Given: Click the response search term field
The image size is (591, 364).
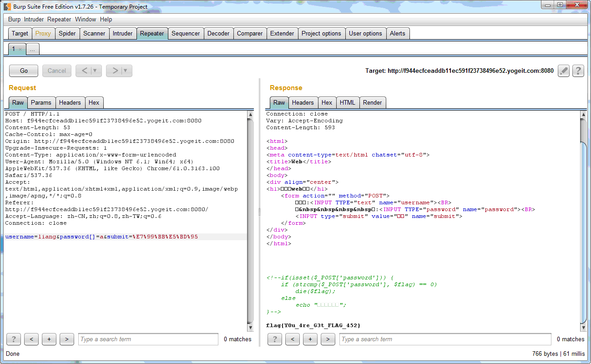Looking at the screenshot, I should click(x=445, y=339).
